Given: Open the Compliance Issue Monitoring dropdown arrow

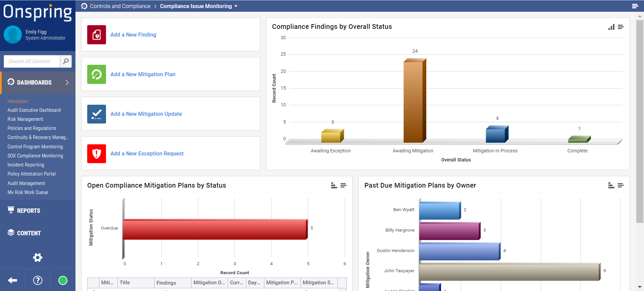Looking at the screenshot, I should [236, 6].
